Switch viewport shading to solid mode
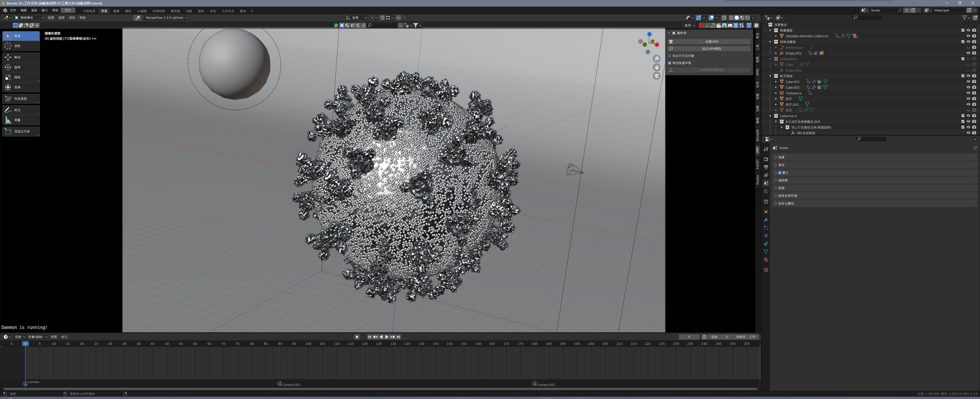 pos(736,18)
